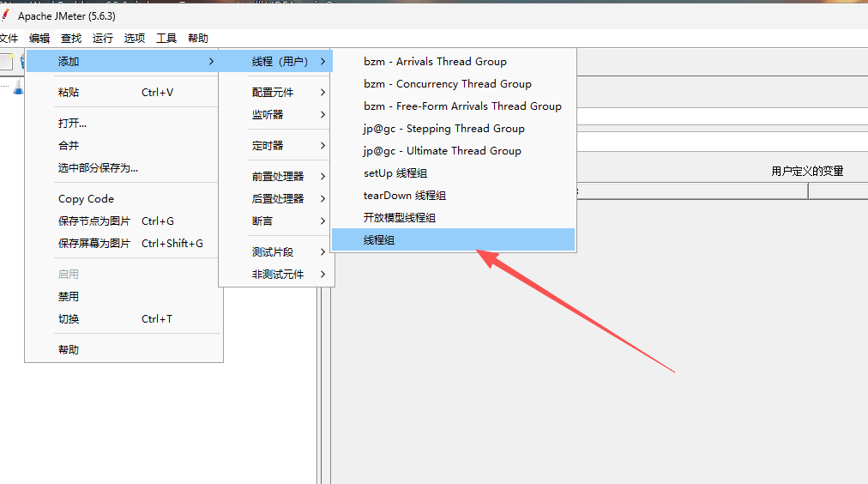This screenshot has height=484, width=868.
Task: Add bzm - Free-Form Arrivals Thread Group
Action: coord(454,106)
